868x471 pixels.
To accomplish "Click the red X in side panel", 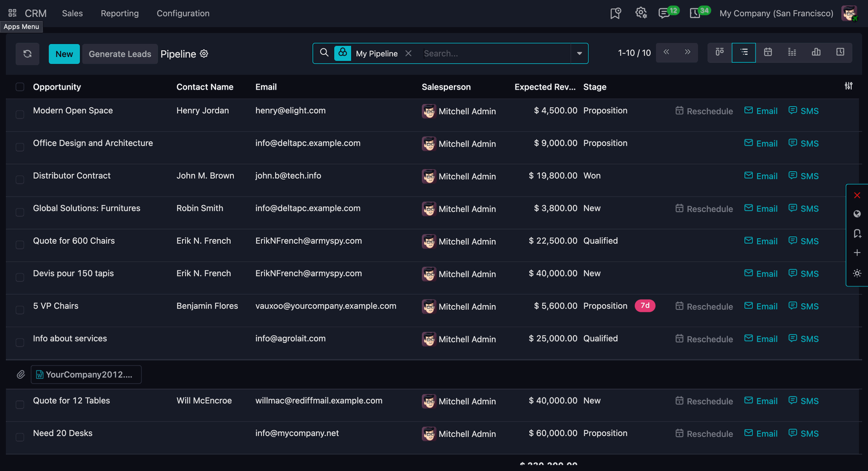I will coord(857,195).
